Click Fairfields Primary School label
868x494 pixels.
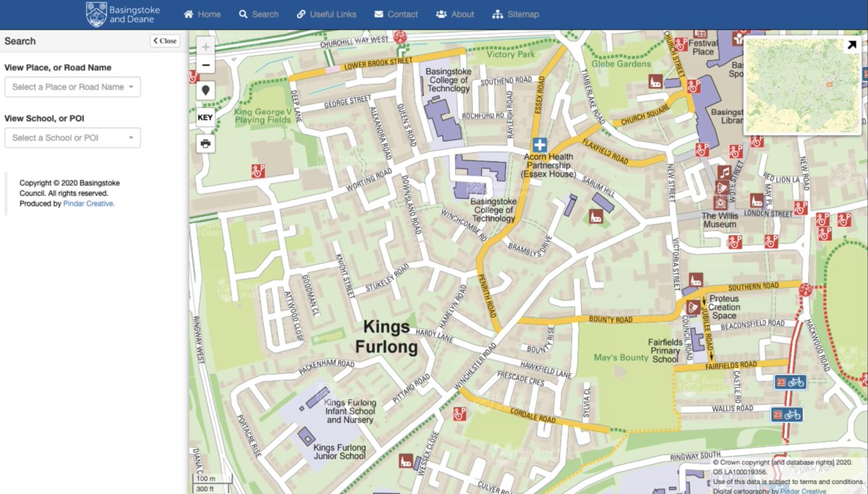click(x=665, y=350)
